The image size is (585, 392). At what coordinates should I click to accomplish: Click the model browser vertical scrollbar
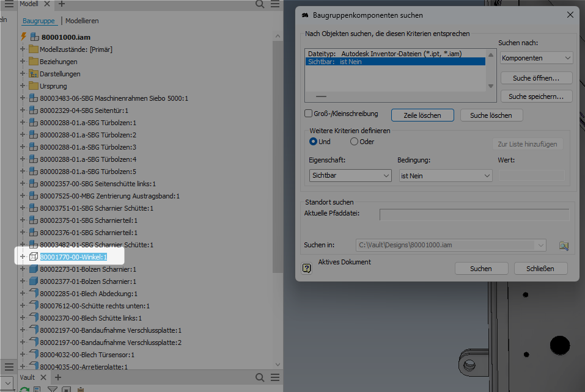point(278,156)
